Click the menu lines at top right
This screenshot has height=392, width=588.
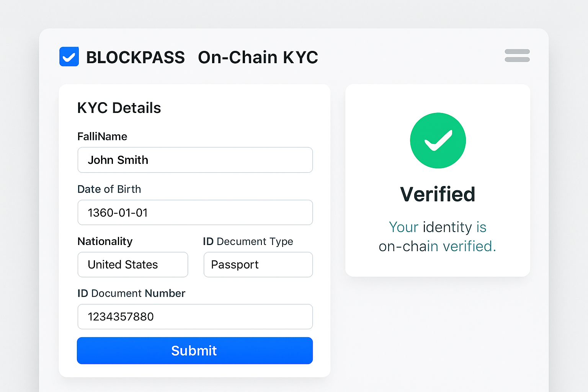coord(517,56)
